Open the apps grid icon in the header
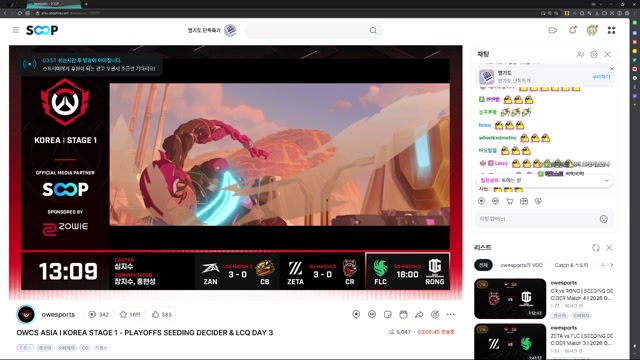This screenshot has height=360, width=640. click(611, 30)
